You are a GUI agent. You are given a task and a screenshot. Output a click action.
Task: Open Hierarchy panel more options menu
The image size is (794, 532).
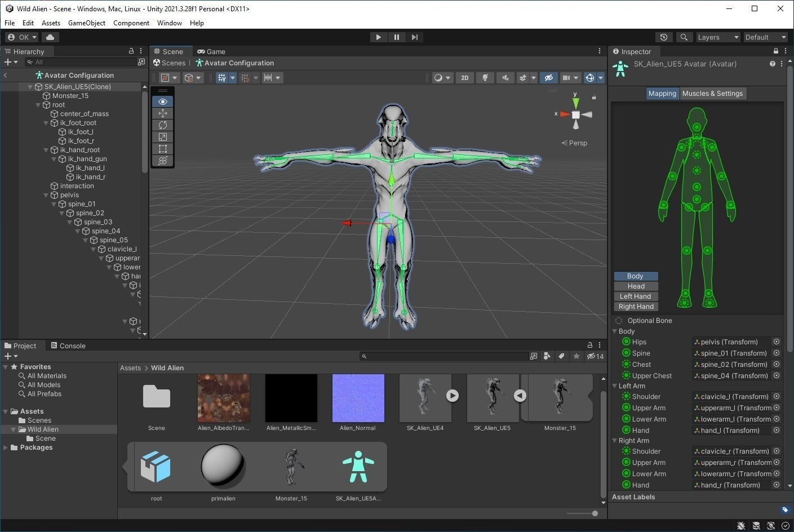coord(141,51)
